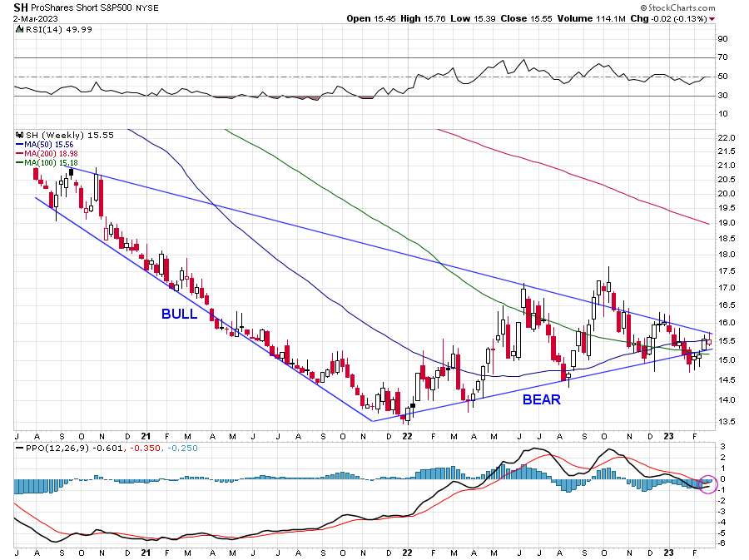Click the RSI indicator legend icon
The image size is (749, 560).
[x=19, y=30]
